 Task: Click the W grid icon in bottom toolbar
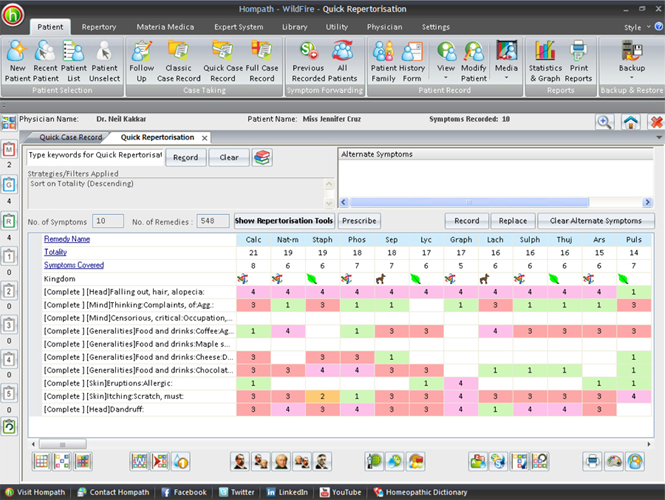pos(139,461)
